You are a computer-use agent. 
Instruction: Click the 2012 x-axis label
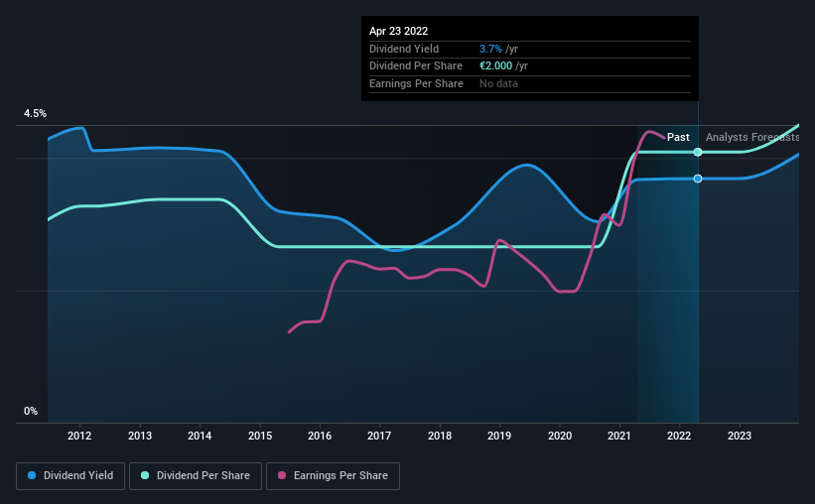79,436
